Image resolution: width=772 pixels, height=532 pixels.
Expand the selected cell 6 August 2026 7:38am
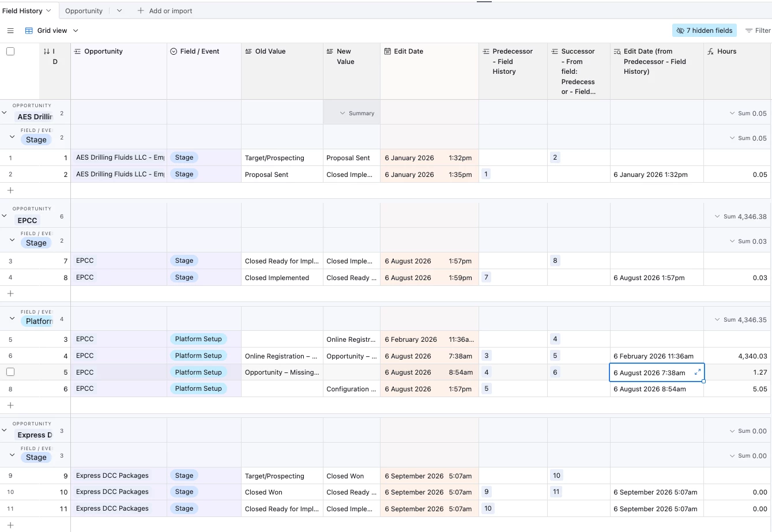(698, 372)
